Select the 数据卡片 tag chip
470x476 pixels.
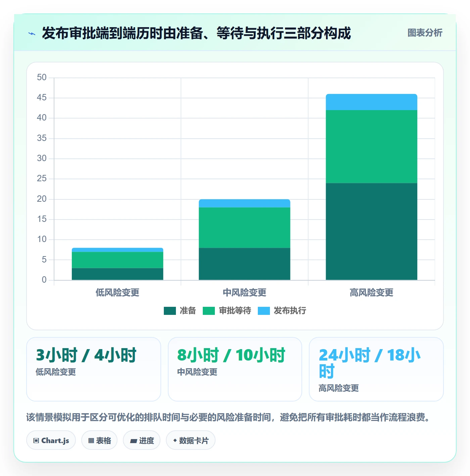[191, 440]
